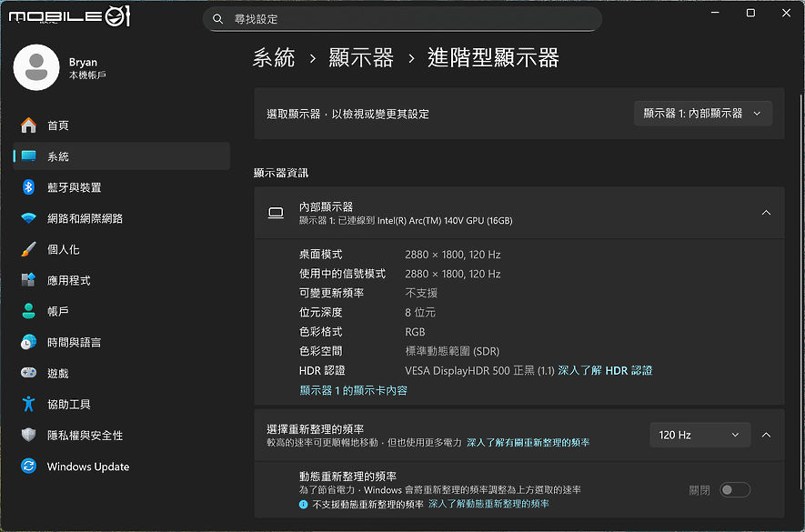Image resolution: width=805 pixels, height=532 pixels.
Task: Open 首頁 home page in sidebar
Action: pyautogui.click(x=56, y=125)
